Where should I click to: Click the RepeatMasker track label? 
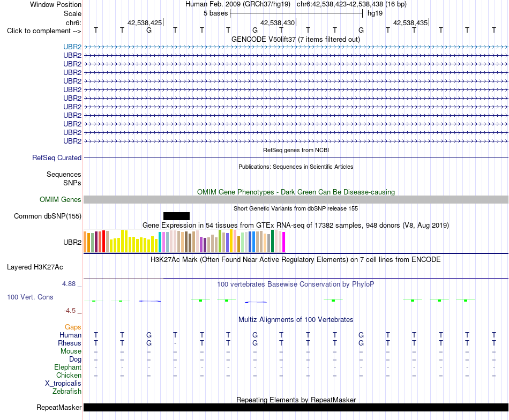pos(59,407)
